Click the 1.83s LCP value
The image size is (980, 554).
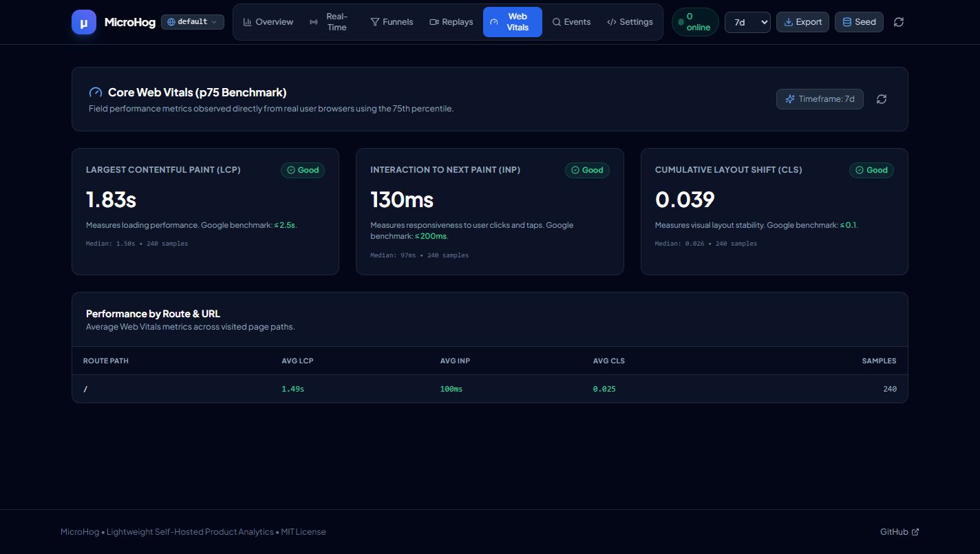(x=111, y=200)
